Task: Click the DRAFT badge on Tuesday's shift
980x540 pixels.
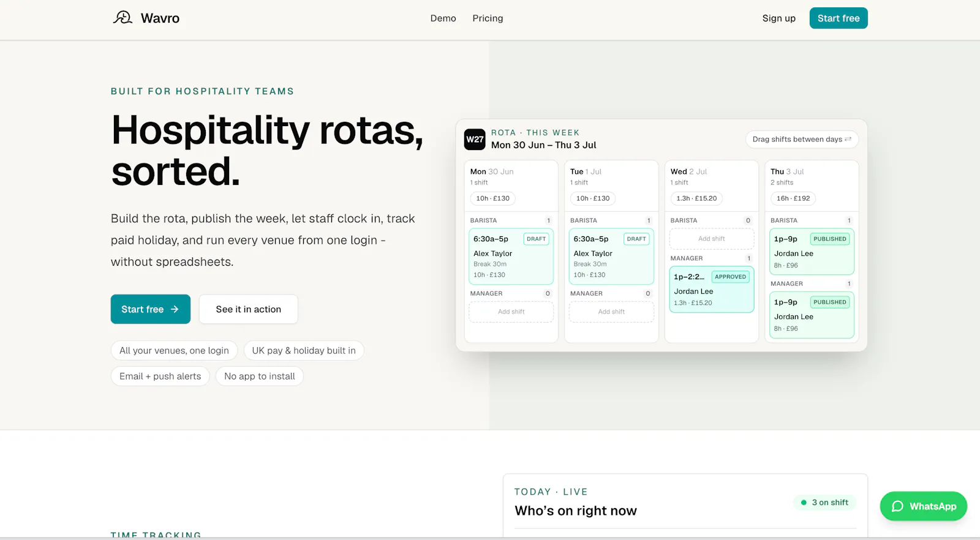Action: click(x=636, y=239)
